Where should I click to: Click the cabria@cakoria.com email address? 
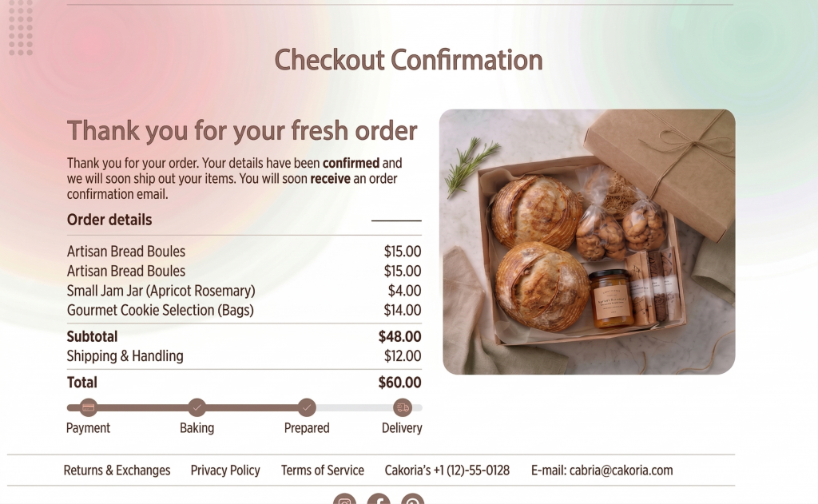click(621, 470)
